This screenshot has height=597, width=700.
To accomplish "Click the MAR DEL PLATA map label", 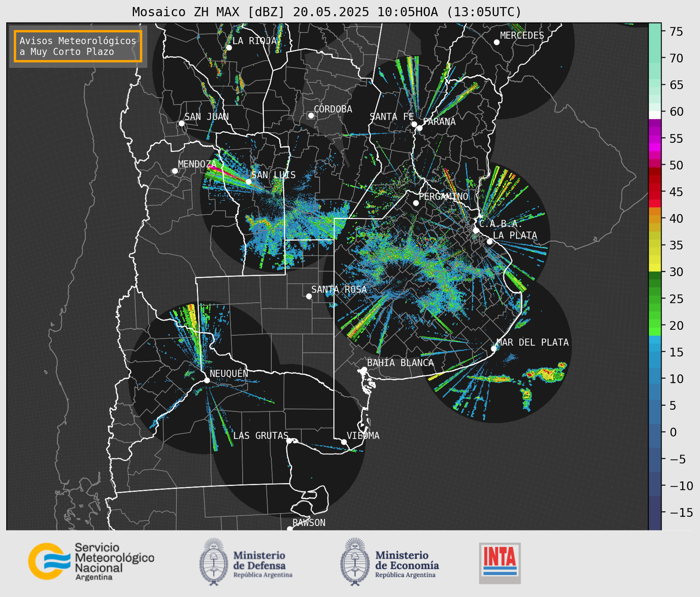I will 532,343.
